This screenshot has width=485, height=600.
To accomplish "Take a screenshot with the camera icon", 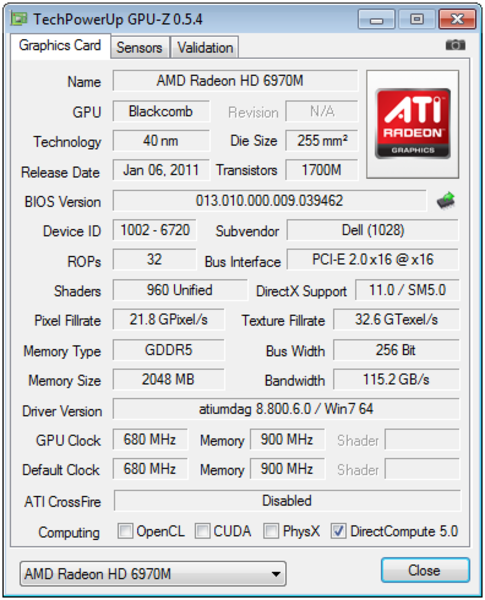I will [455, 45].
